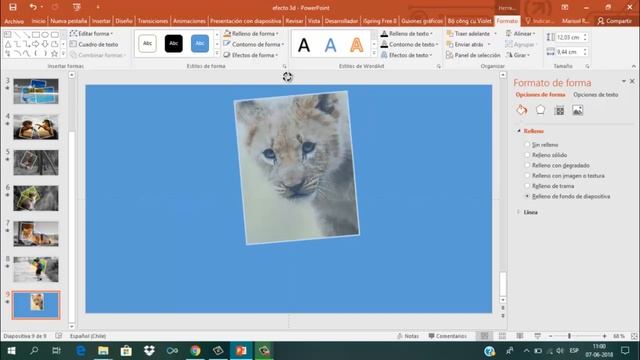Click Fill & Line paint bucket icon
The height and width of the screenshot is (360, 640).
[522, 110]
